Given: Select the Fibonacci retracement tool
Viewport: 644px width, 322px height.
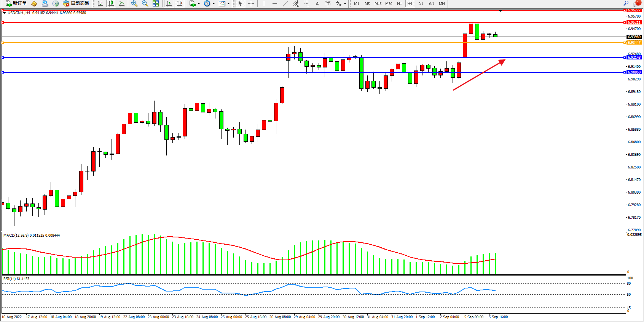Looking at the screenshot, I should 306,3.
